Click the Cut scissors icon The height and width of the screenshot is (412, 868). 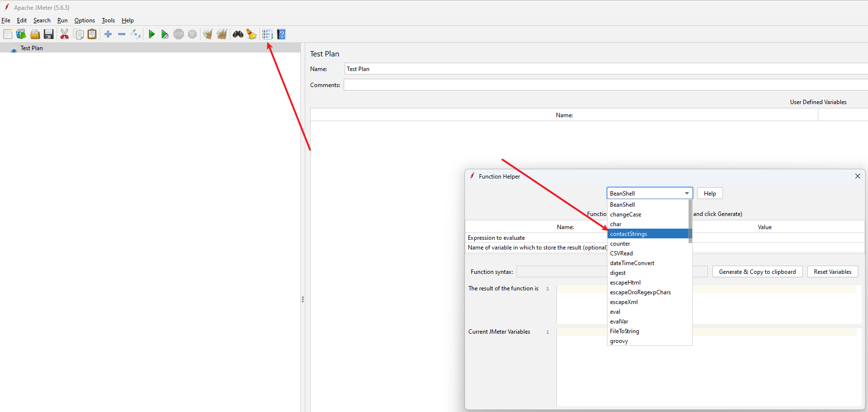(64, 34)
